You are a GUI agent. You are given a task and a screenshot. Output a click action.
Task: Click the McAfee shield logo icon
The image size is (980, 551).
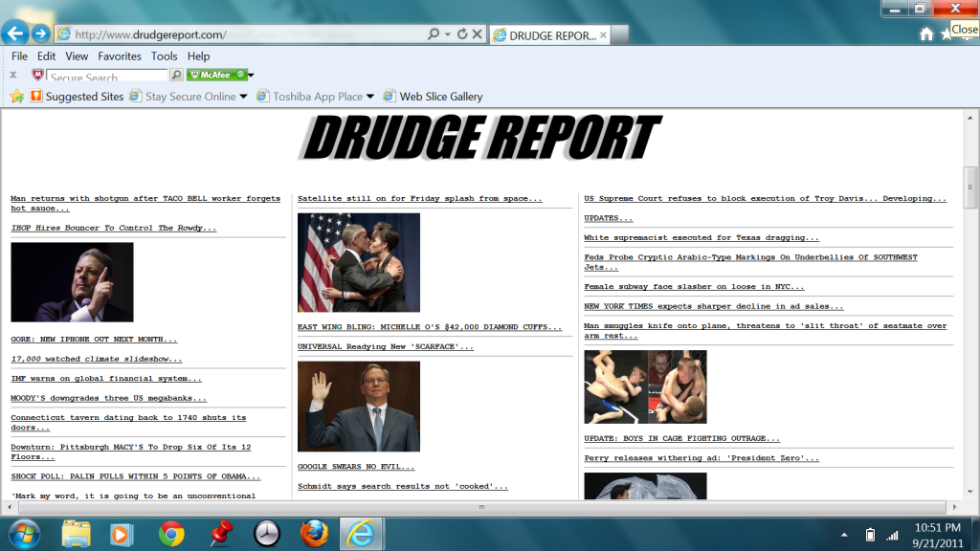[38, 75]
